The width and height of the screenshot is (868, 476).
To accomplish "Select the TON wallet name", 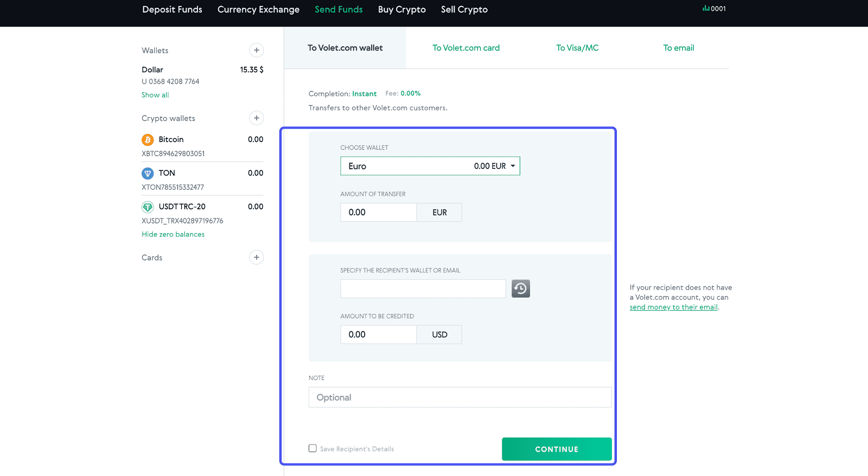I will [167, 173].
